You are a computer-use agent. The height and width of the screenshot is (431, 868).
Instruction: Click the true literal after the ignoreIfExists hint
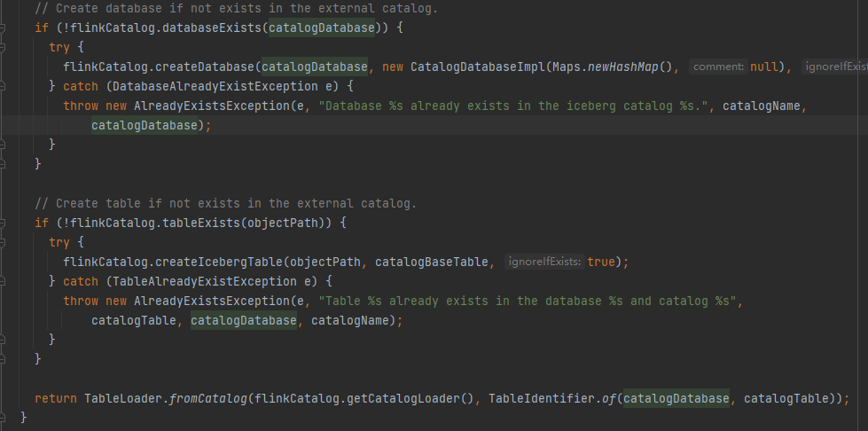[601, 262]
